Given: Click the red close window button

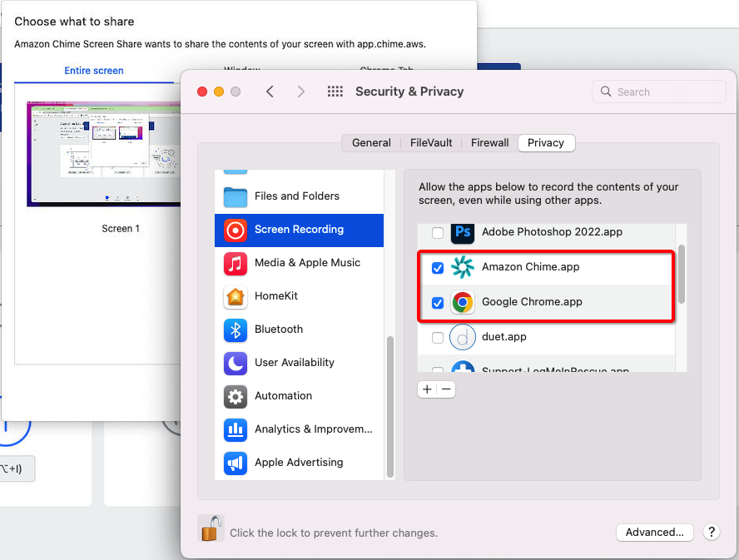Looking at the screenshot, I should [202, 92].
